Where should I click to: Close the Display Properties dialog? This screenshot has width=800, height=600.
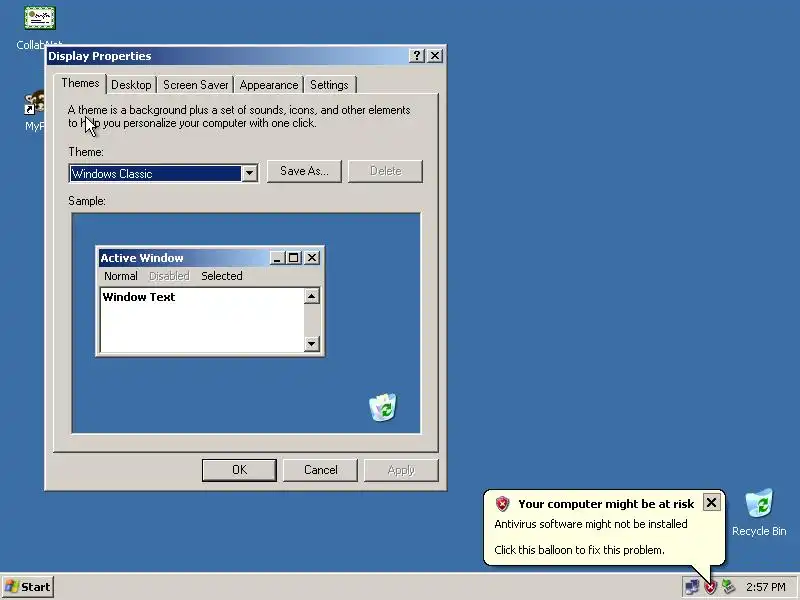click(x=435, y=56)
